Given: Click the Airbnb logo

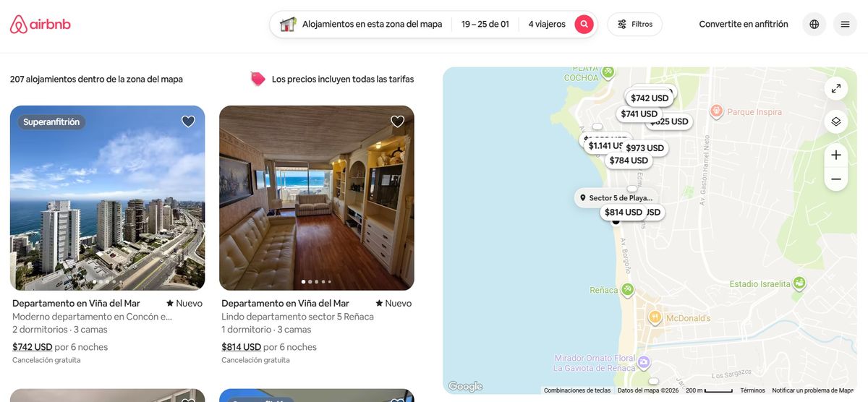Looking at the screenshot, I should (x=41, y=24).
